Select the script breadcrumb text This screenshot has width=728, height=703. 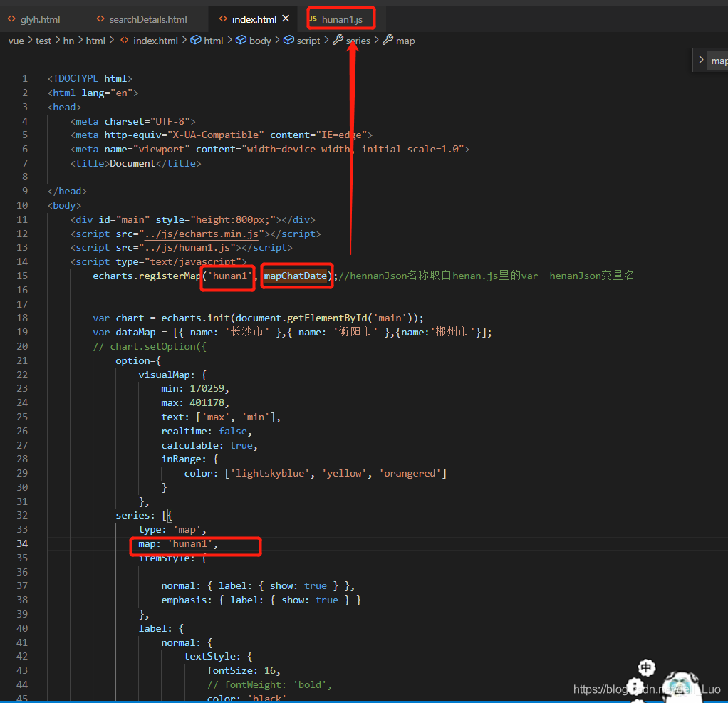pyautogui.click(x=308, y=41)
